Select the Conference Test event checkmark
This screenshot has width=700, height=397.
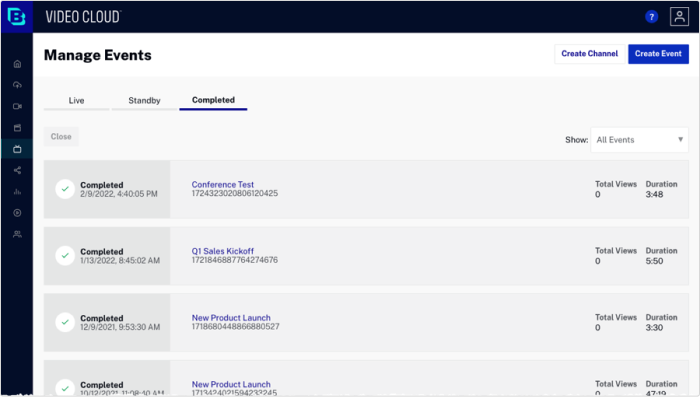(65, 189)
